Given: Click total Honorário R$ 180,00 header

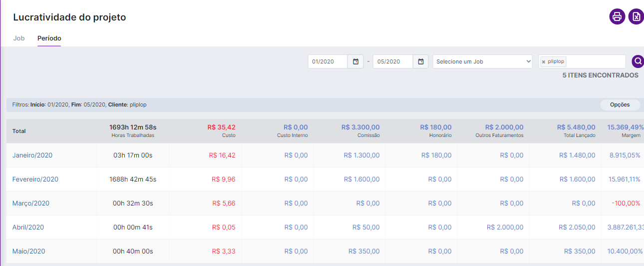Looking at the screenshot, I should 436,127.
